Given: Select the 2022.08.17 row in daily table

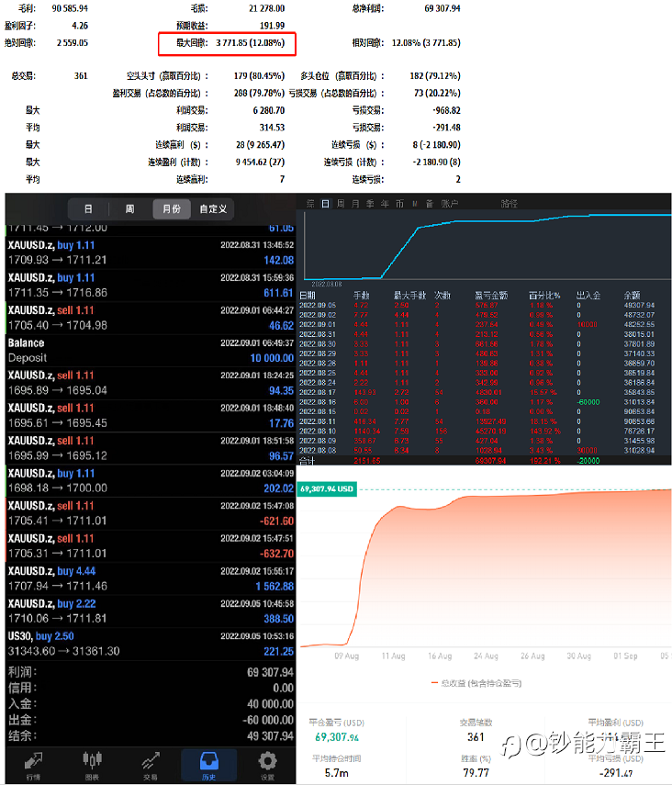Looking at the screenshot, I should pos(476,393).
